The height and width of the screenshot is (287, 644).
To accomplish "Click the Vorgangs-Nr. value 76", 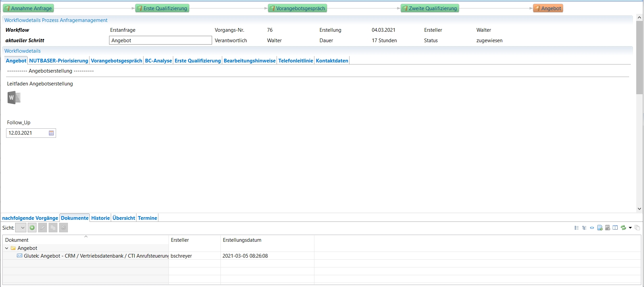I will 270,30.
